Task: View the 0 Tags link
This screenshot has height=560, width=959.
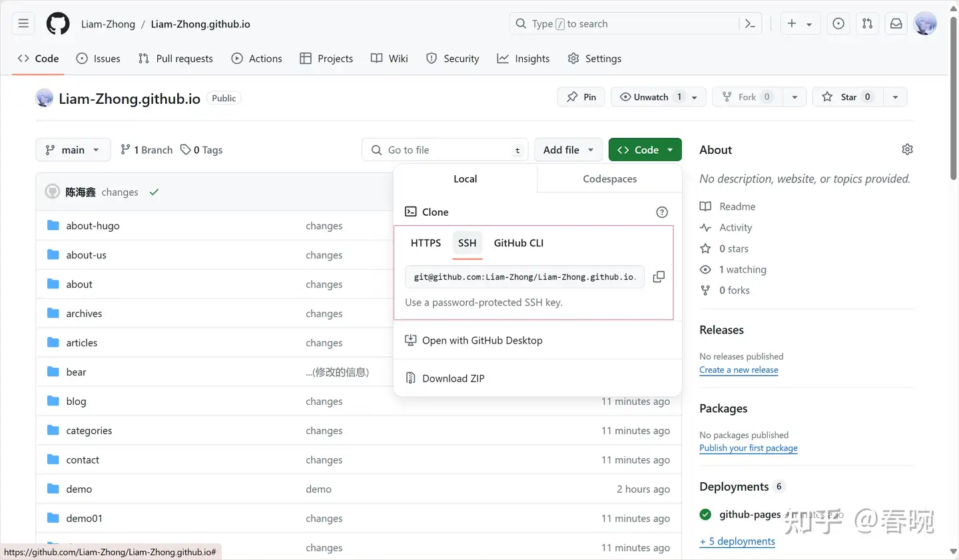Action: click(202, 150)
